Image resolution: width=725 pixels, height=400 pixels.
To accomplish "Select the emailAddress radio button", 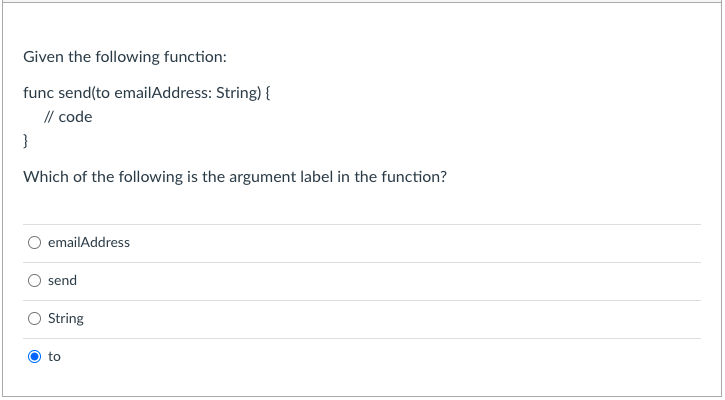I will click(x=35, y=242).
